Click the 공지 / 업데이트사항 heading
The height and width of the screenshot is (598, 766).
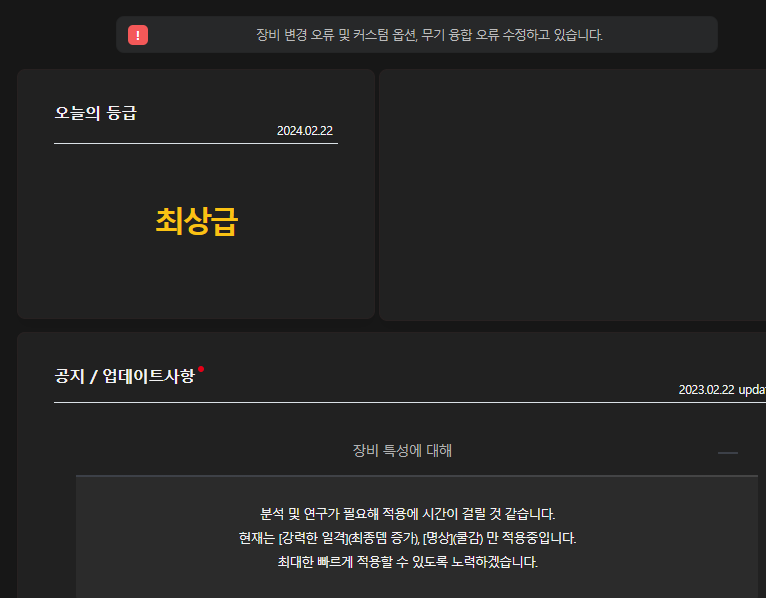click(x=124, y=377)
